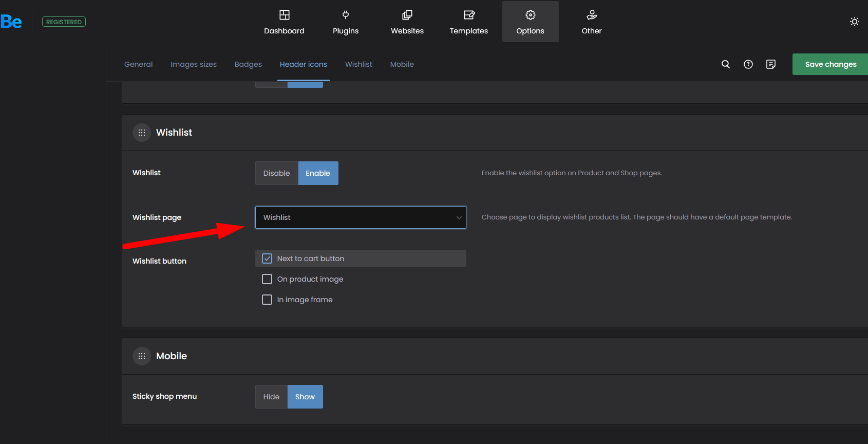Screen dimensions: 868x444
Task: Click the On product image label
Action: [310, 279]
